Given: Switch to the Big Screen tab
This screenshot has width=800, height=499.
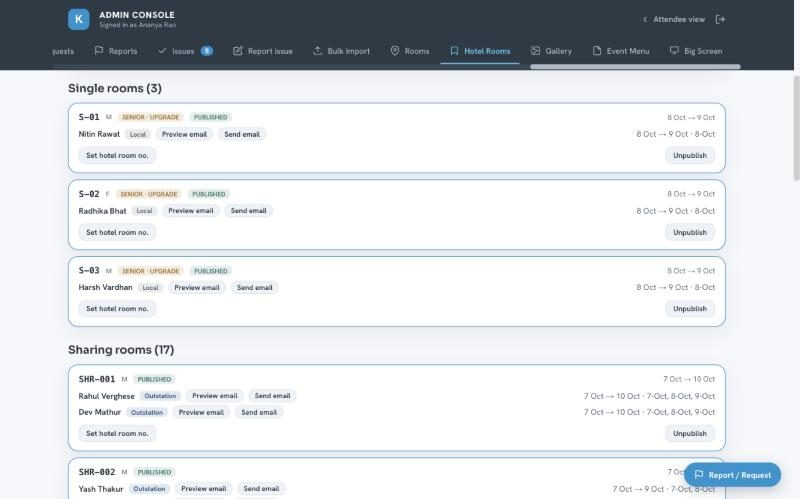Looking at the screenshot, I should click(696, 51).
